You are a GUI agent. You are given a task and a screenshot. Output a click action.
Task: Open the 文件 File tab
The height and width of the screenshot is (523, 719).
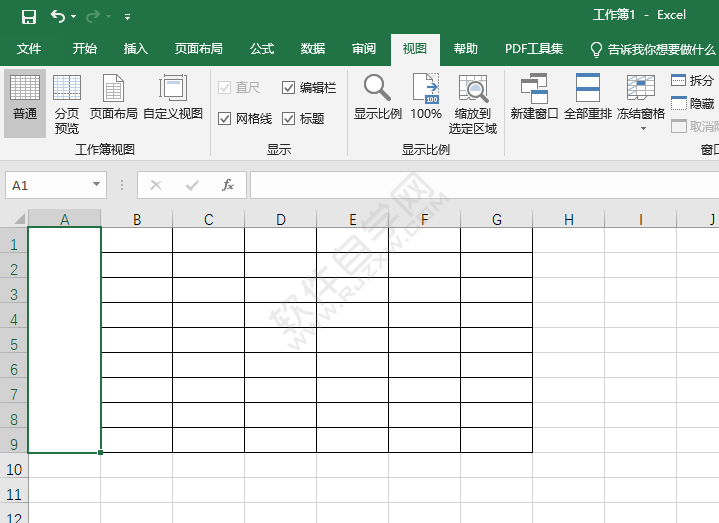click(x=29, y=49)
